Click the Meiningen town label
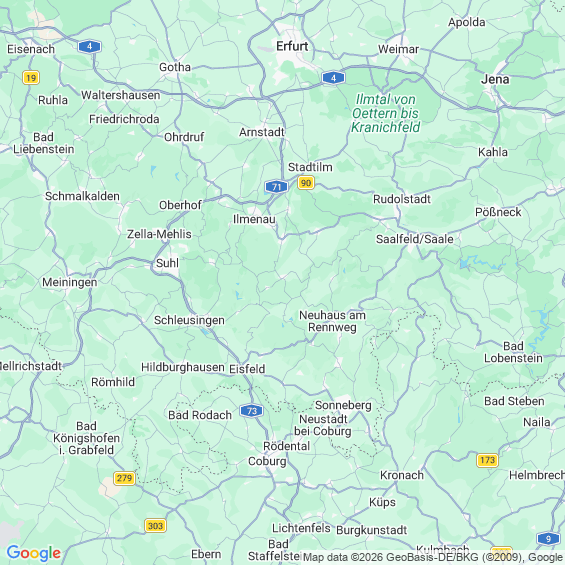This screenshot has width=565, height=565. click(70, 282)
